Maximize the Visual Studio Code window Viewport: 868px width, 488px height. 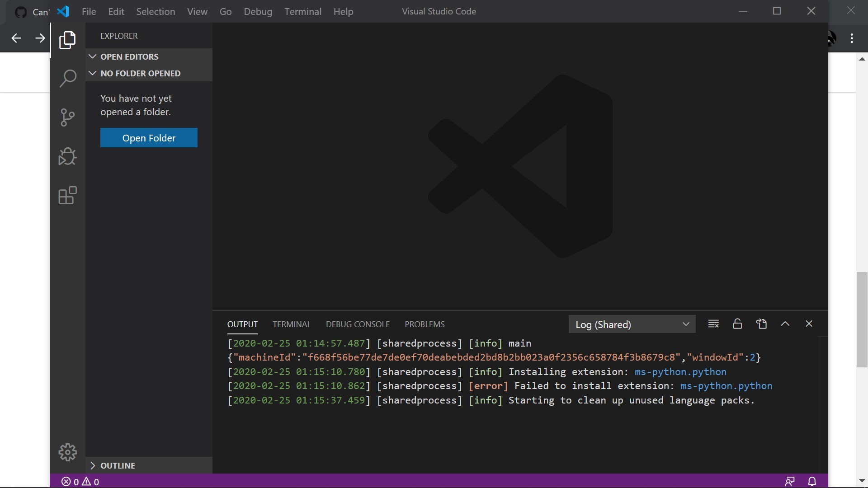pos(777,11)
